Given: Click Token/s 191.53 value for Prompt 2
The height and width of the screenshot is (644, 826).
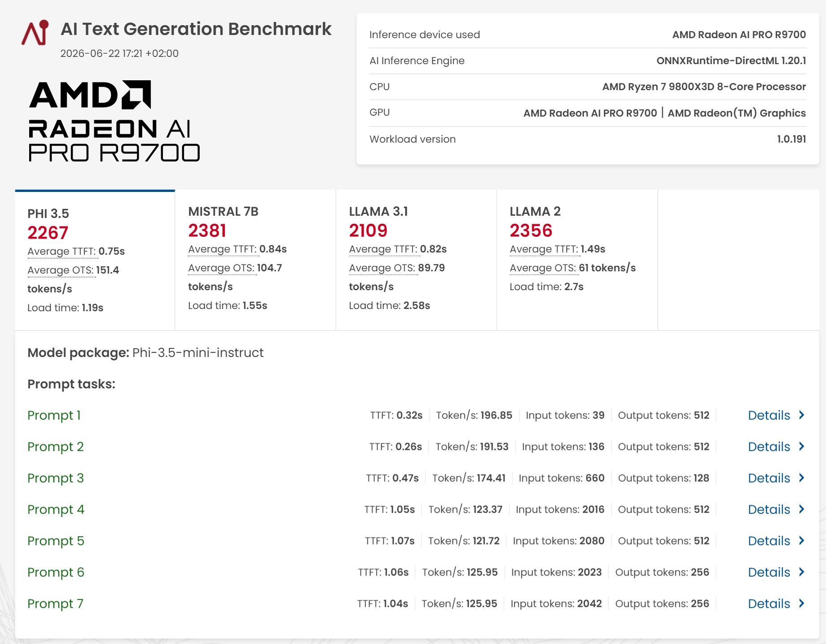Looking at the screenshot, I should click(x=494, y=447).
